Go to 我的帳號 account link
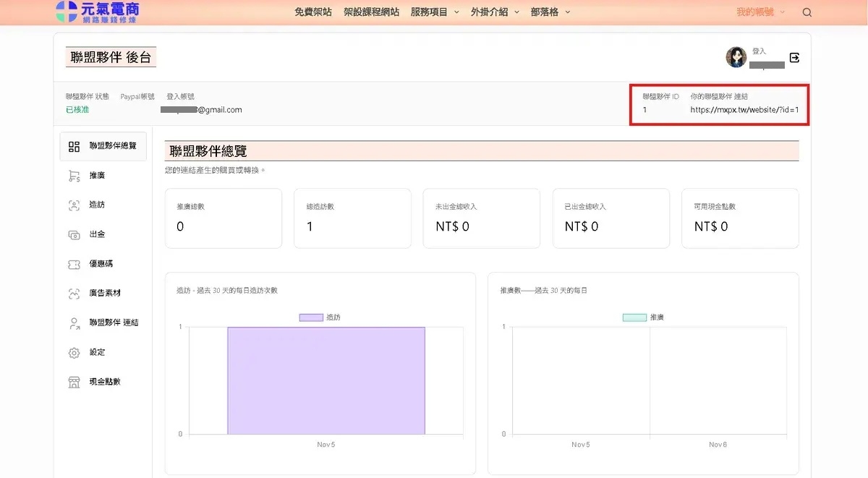The image size is (868, 478). coord(754,12)
